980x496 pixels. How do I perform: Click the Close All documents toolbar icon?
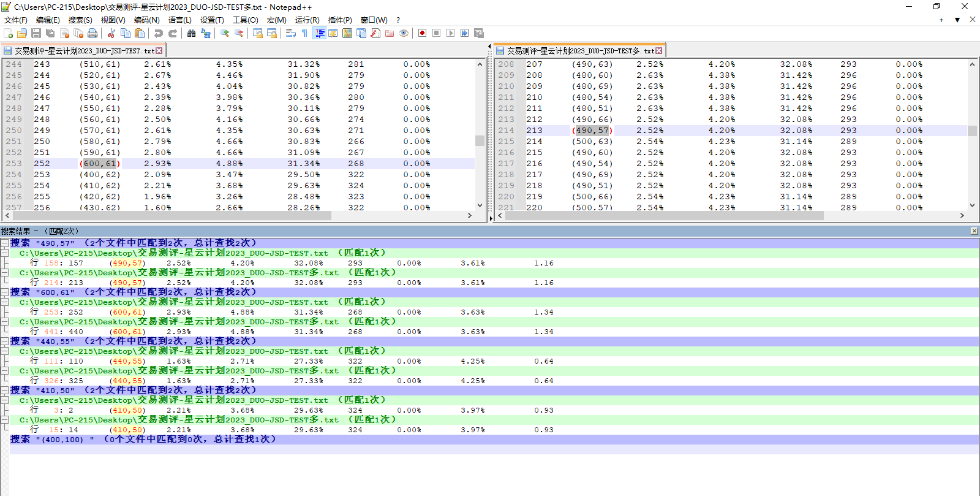78,33
